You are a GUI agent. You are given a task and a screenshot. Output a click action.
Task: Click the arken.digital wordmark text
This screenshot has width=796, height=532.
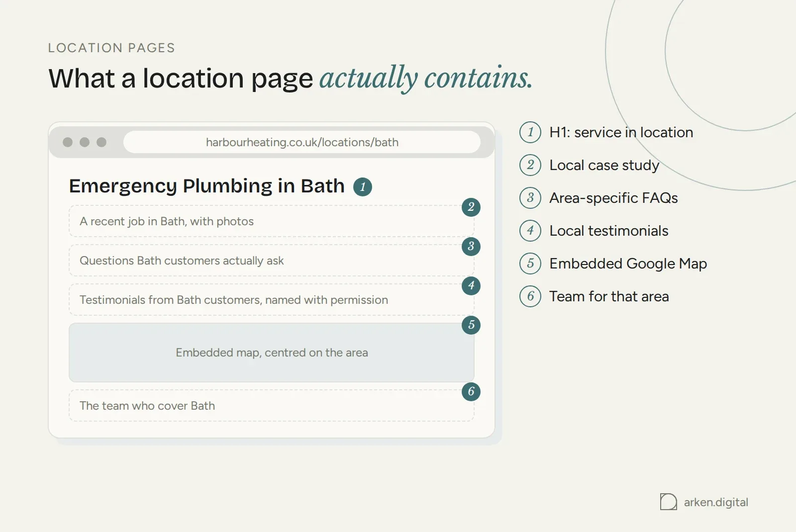[x=716, y=502]
